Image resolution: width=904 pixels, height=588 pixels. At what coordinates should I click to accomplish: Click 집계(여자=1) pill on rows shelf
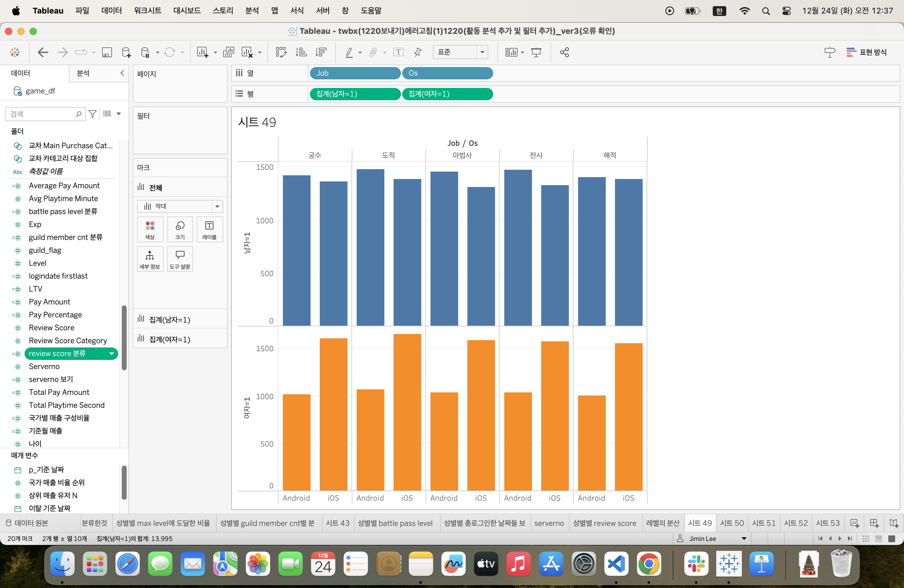coord(447,94)
